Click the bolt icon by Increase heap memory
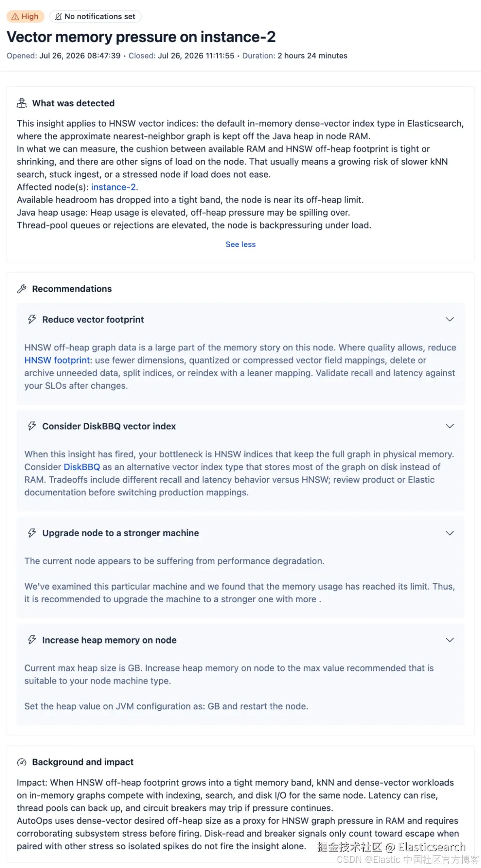 pyautogui.click(x=32, y=640)
